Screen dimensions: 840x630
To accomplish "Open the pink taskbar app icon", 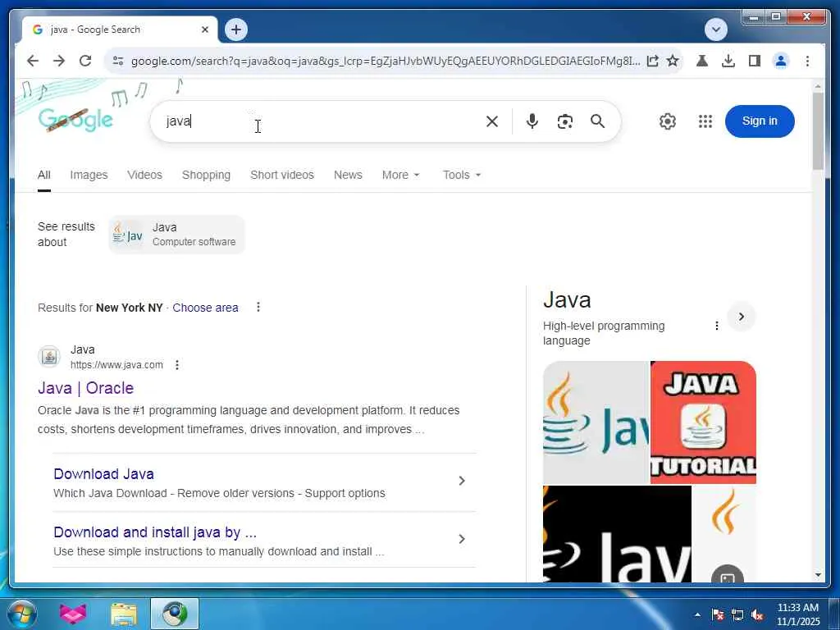I will (x=73, y=614).
